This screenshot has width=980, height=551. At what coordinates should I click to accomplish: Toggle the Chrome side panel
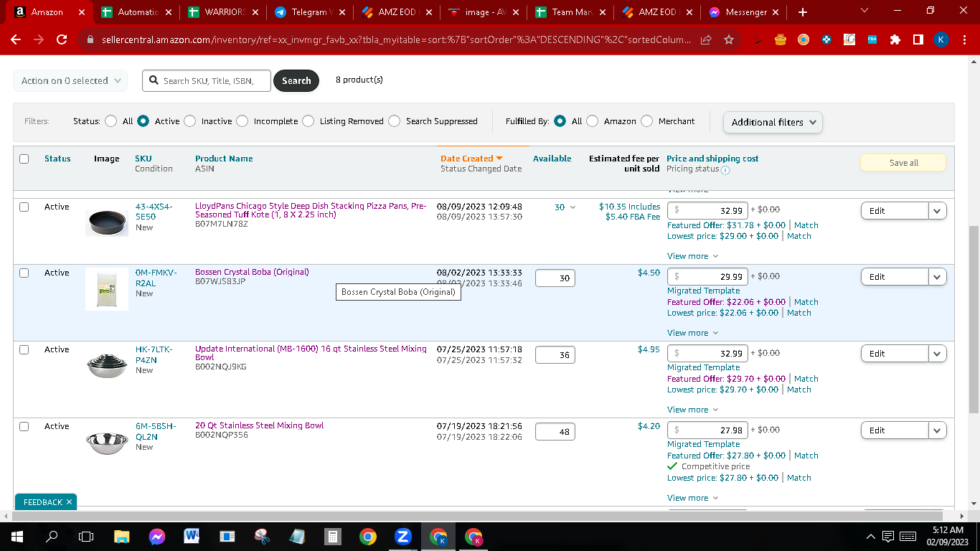pyautogui.click(x=918, y=40)
